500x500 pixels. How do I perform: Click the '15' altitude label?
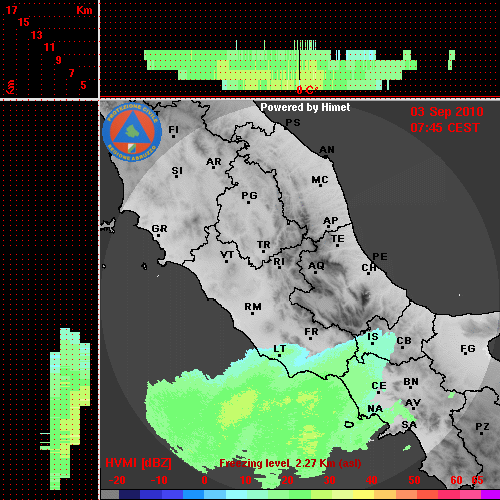[24, 22]
